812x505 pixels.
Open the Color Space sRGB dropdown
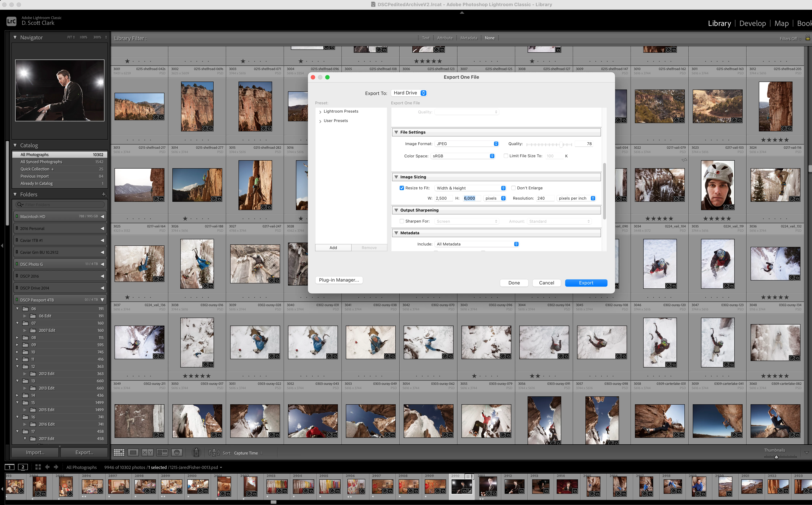click(x=463, y=156)
